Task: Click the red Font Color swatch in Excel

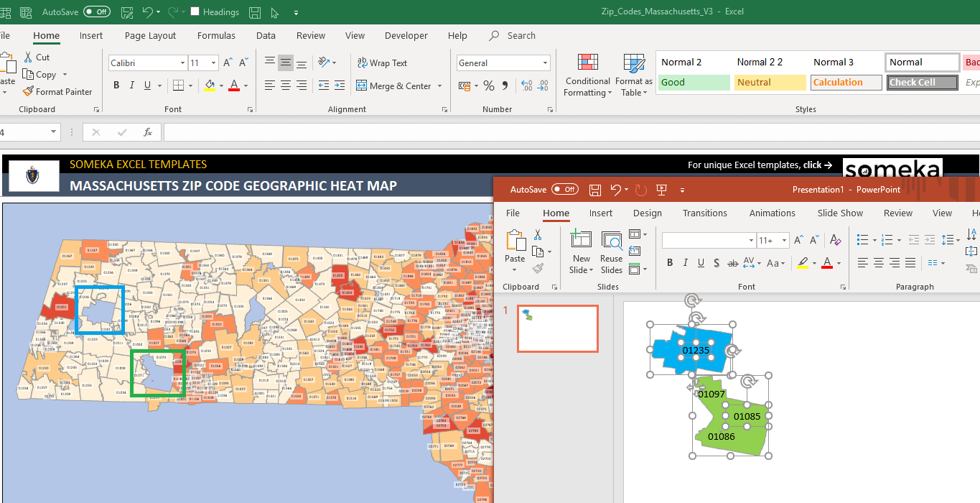Action: (x=234, y=86)
